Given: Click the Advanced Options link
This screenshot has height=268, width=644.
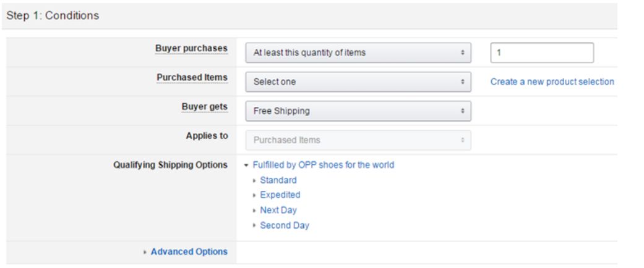Looking at the screenshot, I should click(x=189, y=251).
